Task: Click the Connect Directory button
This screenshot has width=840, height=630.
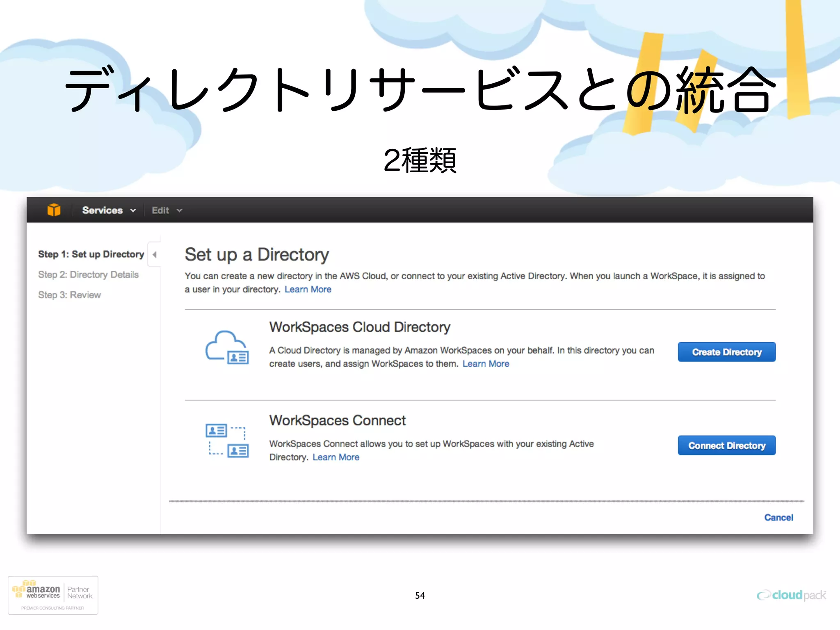Action: 726,445
